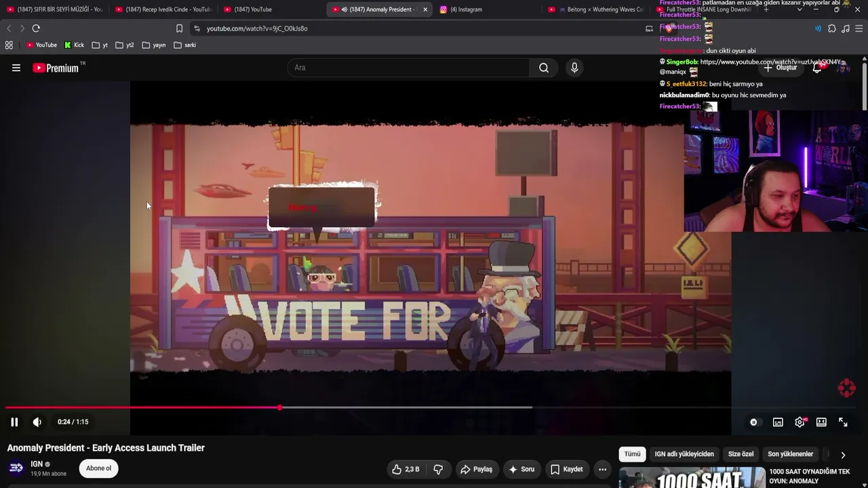Open SingerBob's YouTube link in chat
The width and height of the screenshot is (868, 488).
click(770, 62)
